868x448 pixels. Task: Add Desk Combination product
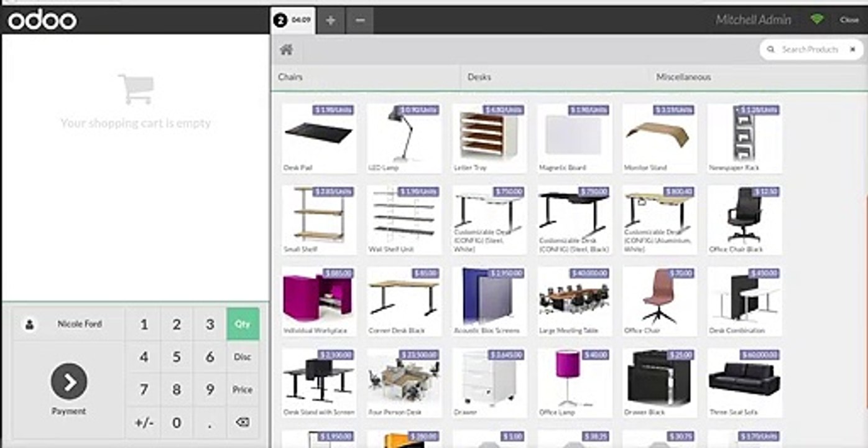click(745, 301)
